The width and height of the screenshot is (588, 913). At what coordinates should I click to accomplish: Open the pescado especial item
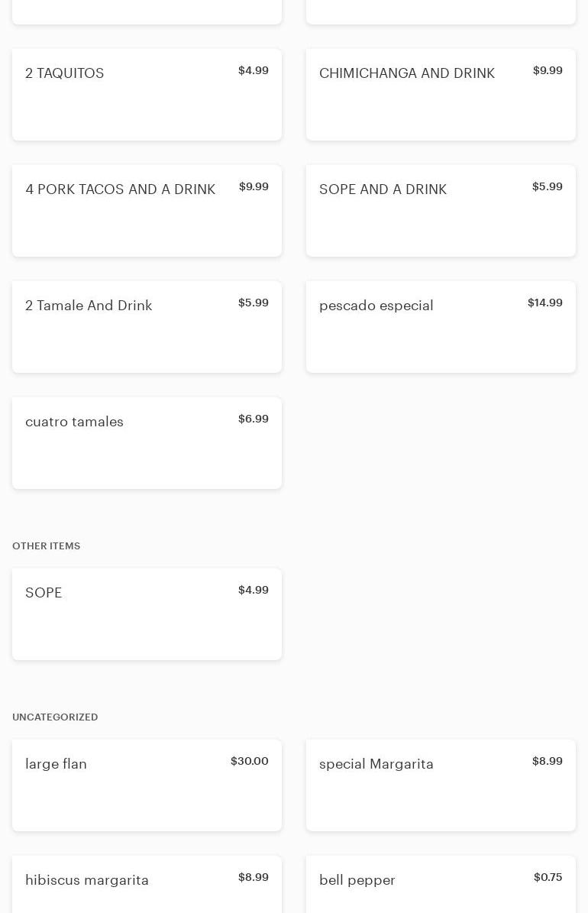(441, 327)
